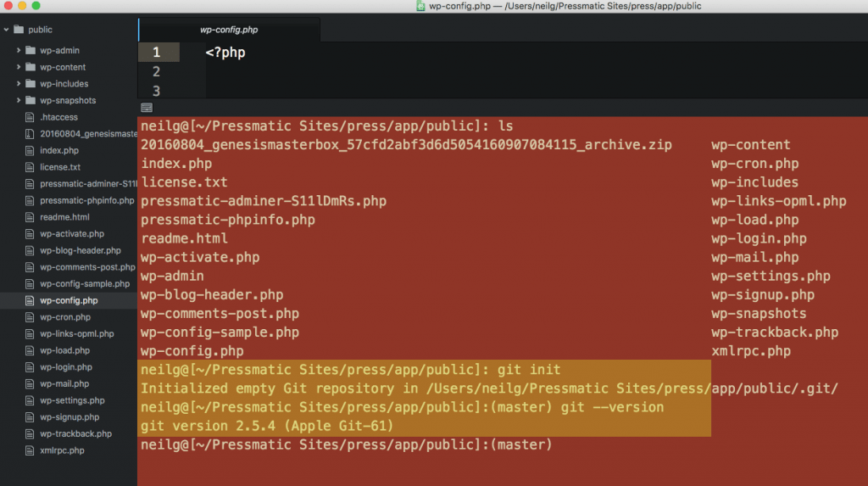Open xmlrpc.php from the sidebar
This screenshot has width=868, height=486.
(x=62, y=450)
